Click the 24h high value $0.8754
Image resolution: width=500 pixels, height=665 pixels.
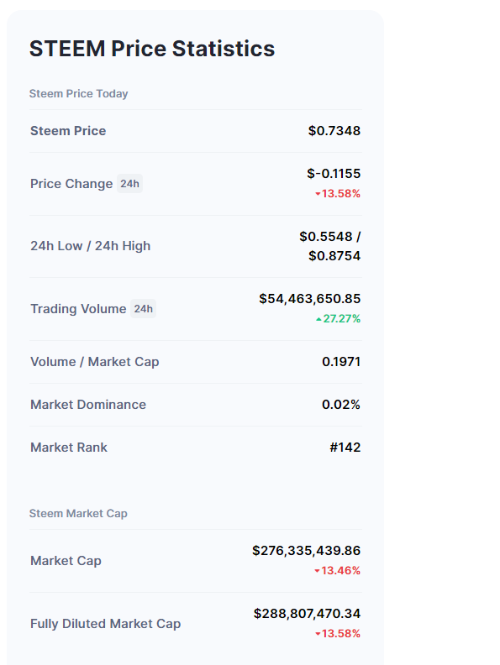pos(334,256)
